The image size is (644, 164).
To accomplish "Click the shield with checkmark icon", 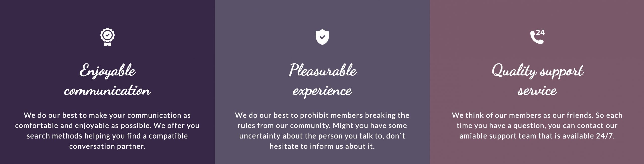I will tap(322, 37).
